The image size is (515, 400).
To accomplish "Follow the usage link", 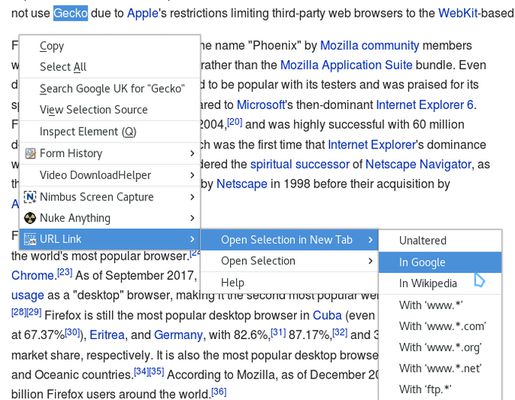I will pyautogui.click(x=28, y=295).
